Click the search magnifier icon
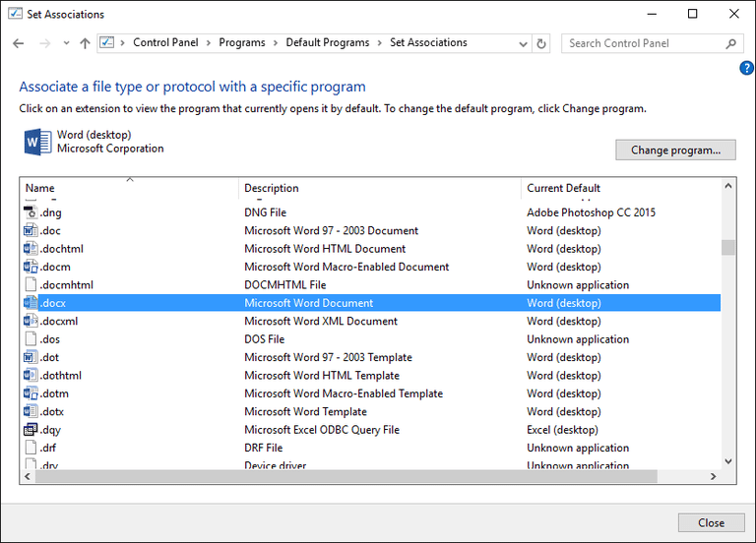 [x=731, y=43]
